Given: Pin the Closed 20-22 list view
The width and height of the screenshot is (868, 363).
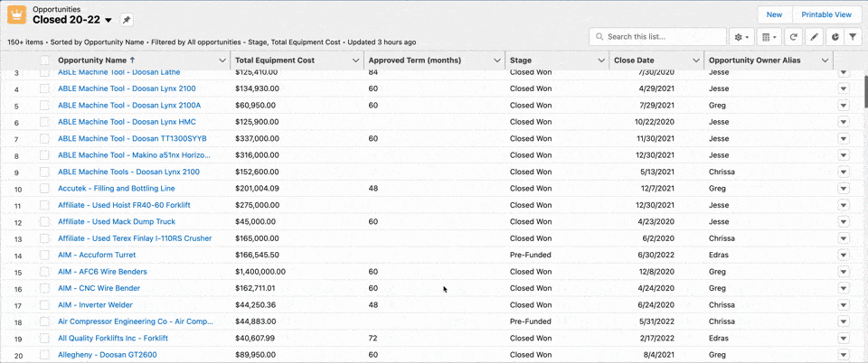Looking at the screenshot, I should pos(127,20).
